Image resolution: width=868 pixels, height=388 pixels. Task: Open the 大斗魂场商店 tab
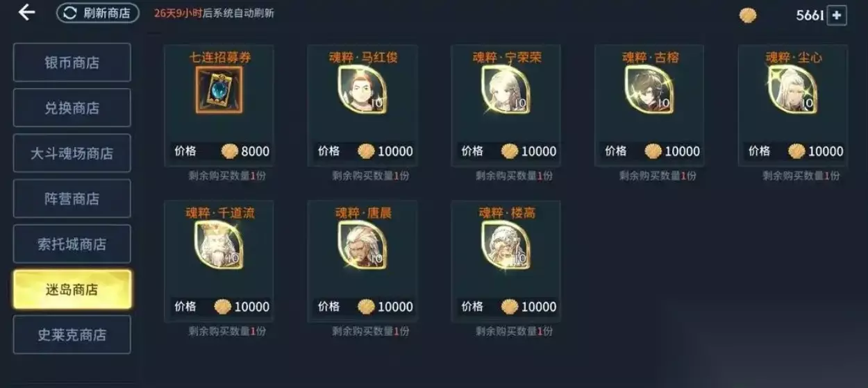(x=72, y=153)
